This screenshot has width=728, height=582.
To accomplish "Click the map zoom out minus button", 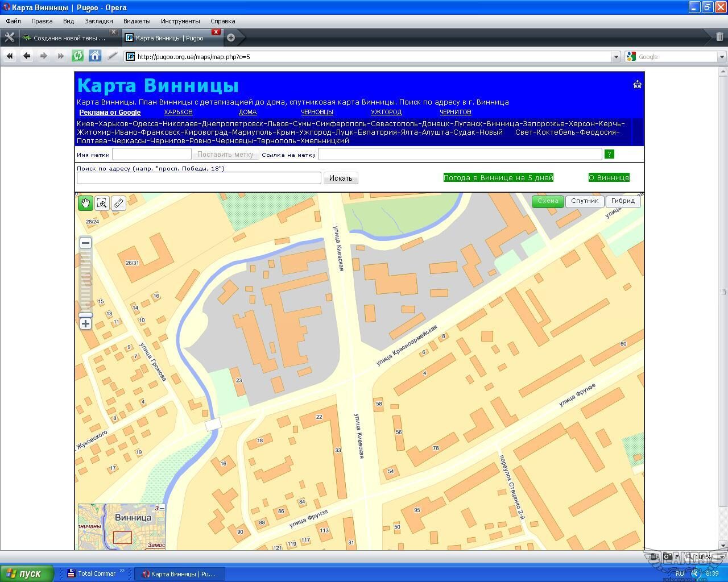I will pos(85,243).
